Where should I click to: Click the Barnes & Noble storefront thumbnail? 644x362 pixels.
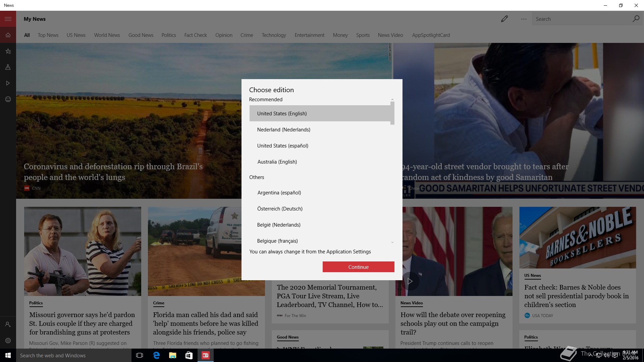pos(577,237)
